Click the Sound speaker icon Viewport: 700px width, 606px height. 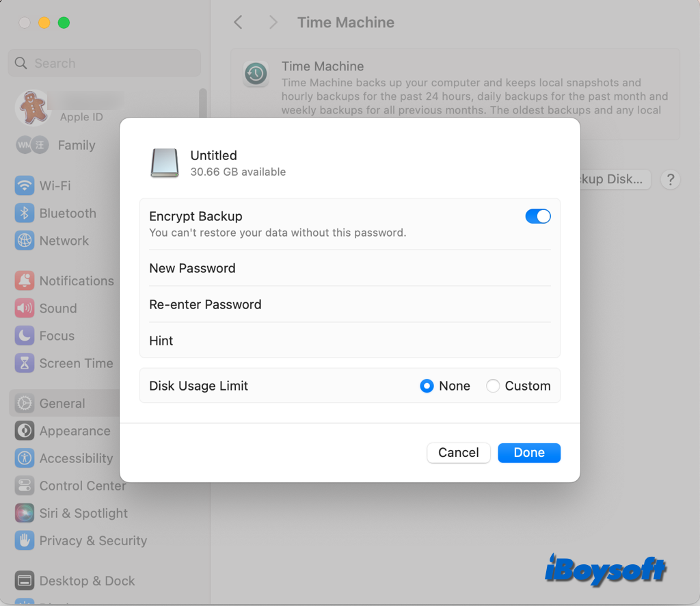point(25,308)
